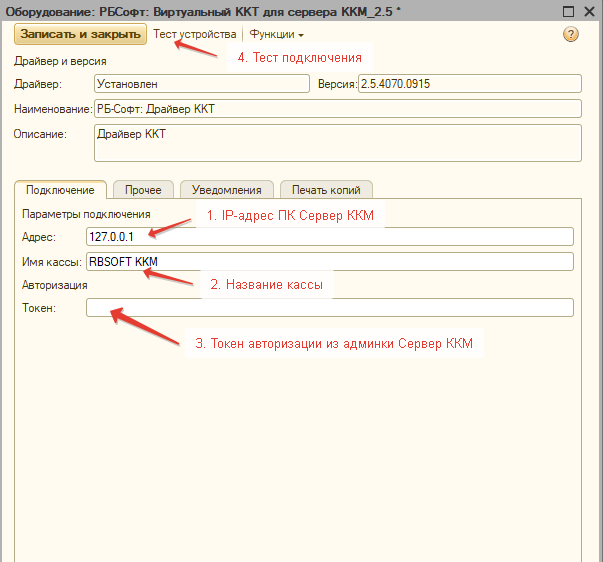Switch to the Прочее tab
Image resolution: width=604 pixels, height=562 pixels.
click(x=143, y=190)
